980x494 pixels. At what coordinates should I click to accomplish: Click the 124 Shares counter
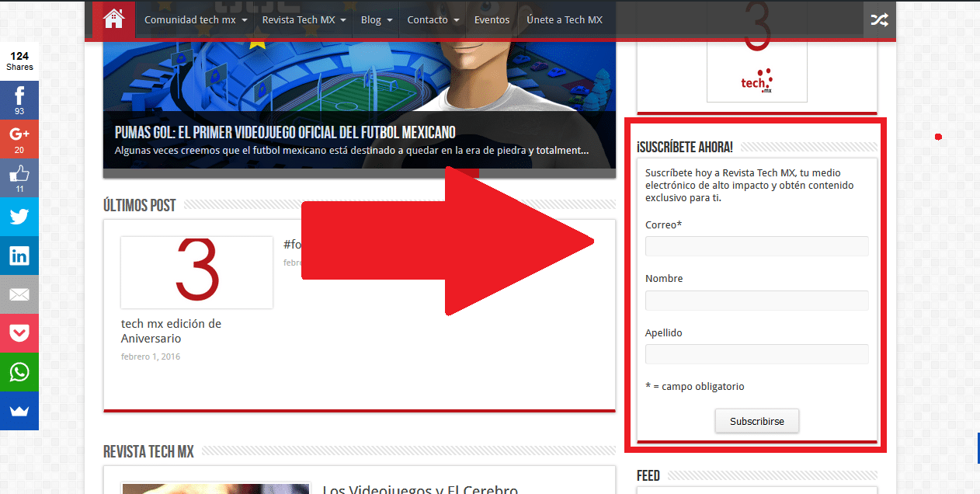pyautogui.click(x=19, y=61)
